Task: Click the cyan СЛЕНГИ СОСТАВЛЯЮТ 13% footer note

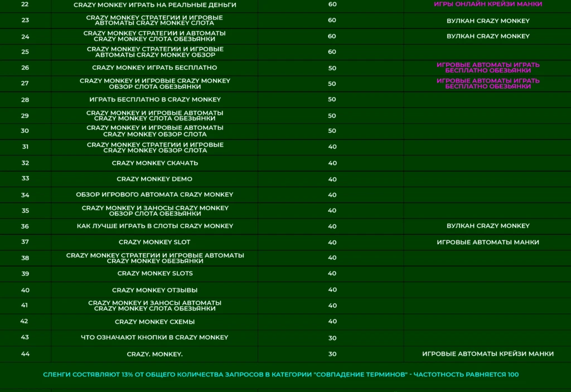Action: [281, 375]
